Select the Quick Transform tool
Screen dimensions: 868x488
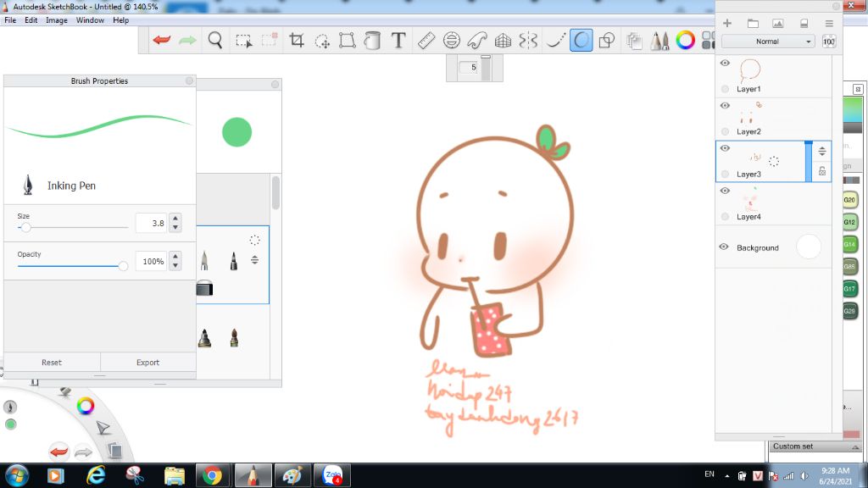coord(321,41)
